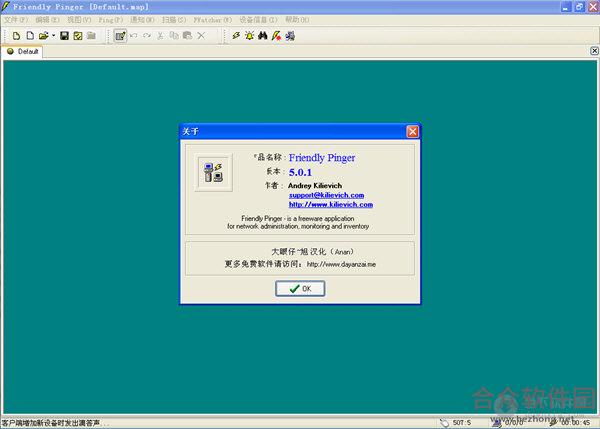Click the Friendly Pinger title bar icon

pyautogui.click(x=5, y=6)
